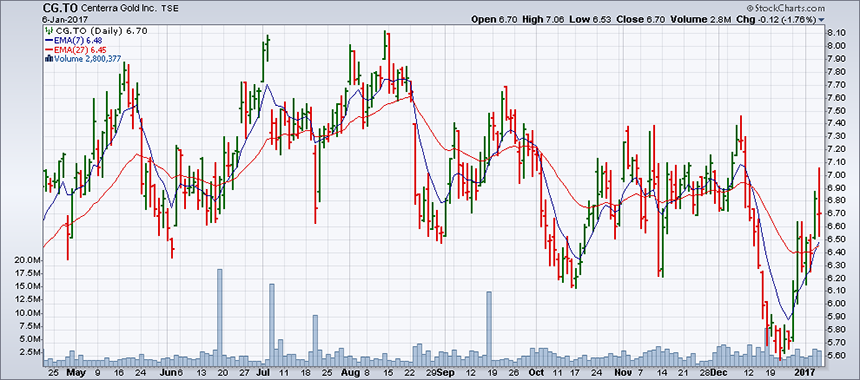The image size is (860, 380).
Task: Click the volume spike just after Jul
Action: (271, 325)
